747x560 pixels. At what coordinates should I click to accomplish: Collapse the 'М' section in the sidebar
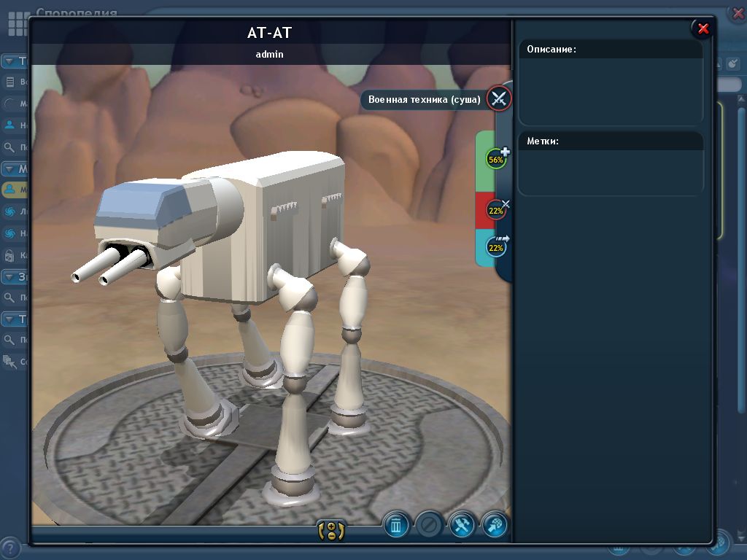coord(9,169)
